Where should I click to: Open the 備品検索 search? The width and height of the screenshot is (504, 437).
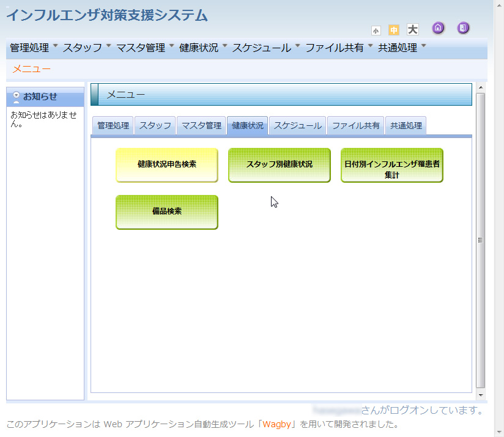[x=167, y=212]
